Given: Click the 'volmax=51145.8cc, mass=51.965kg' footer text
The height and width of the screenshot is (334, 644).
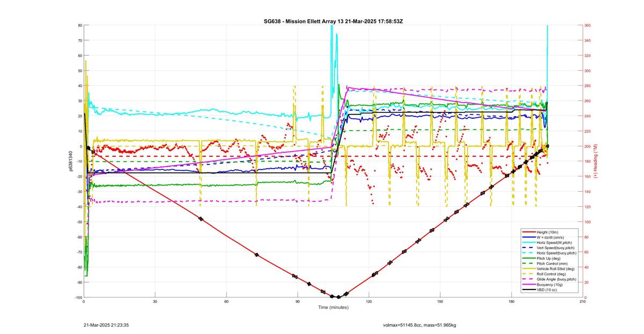Looking at the screenshot, I should click(x=419, y=325).
